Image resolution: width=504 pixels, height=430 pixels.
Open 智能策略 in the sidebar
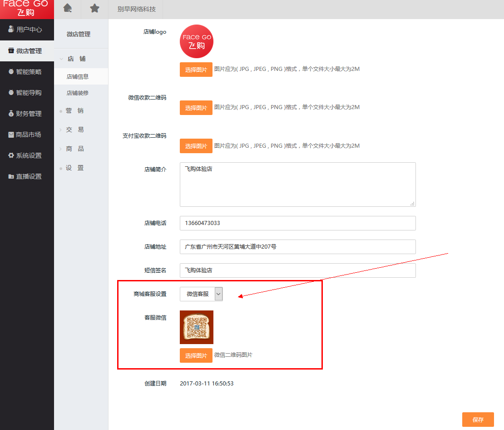pyautogui.click(x=27, y=72)
